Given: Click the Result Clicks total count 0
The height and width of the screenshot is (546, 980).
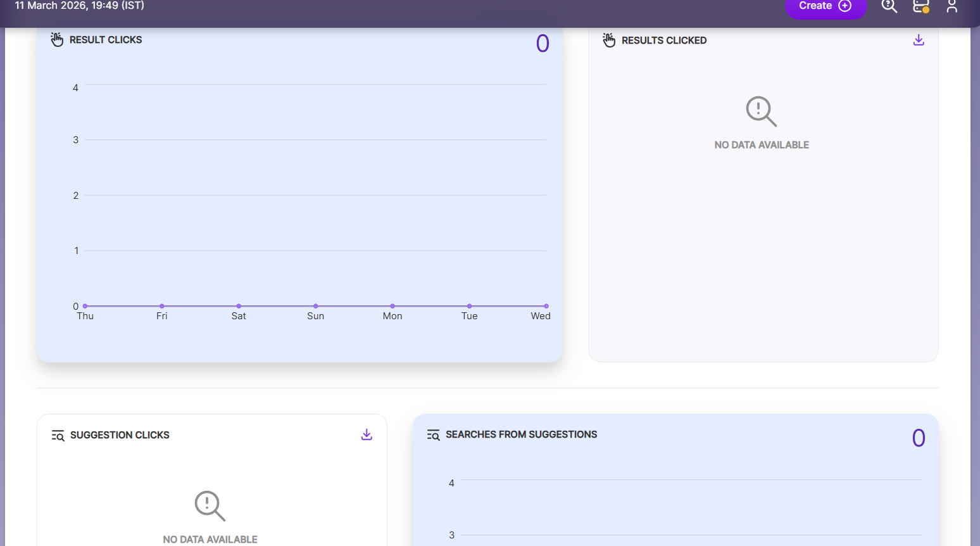Looking at the screenshot, I should pos(543,44).
